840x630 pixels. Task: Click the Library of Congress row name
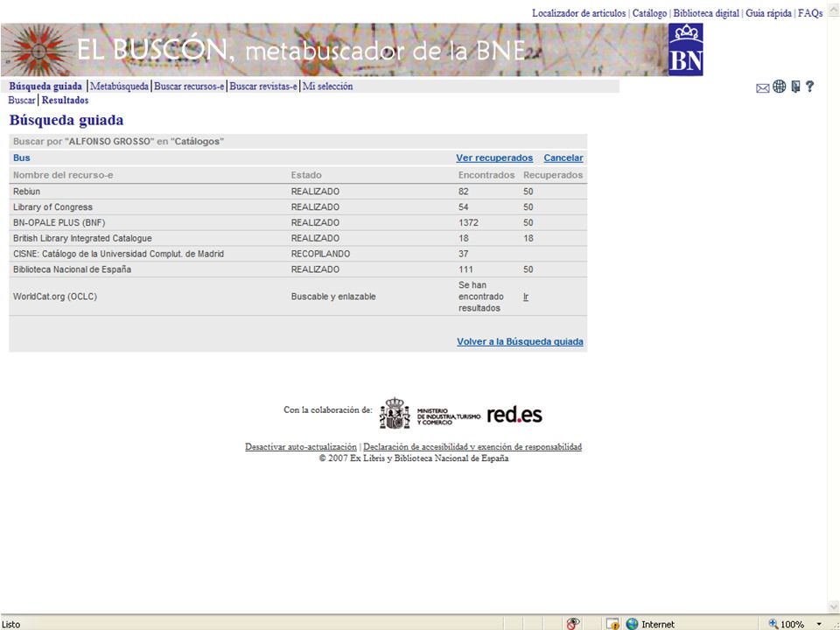click(x=52, y=207)
